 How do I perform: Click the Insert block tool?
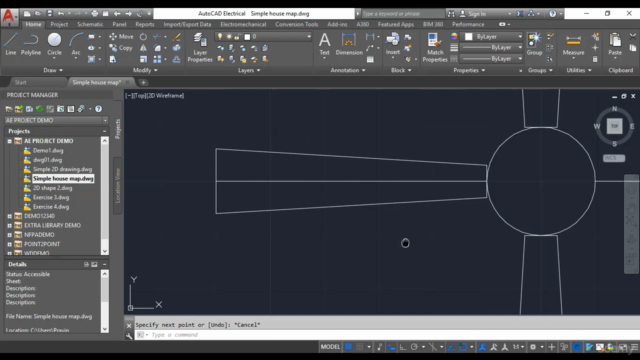pyautogui.click(x=393, y=44)
